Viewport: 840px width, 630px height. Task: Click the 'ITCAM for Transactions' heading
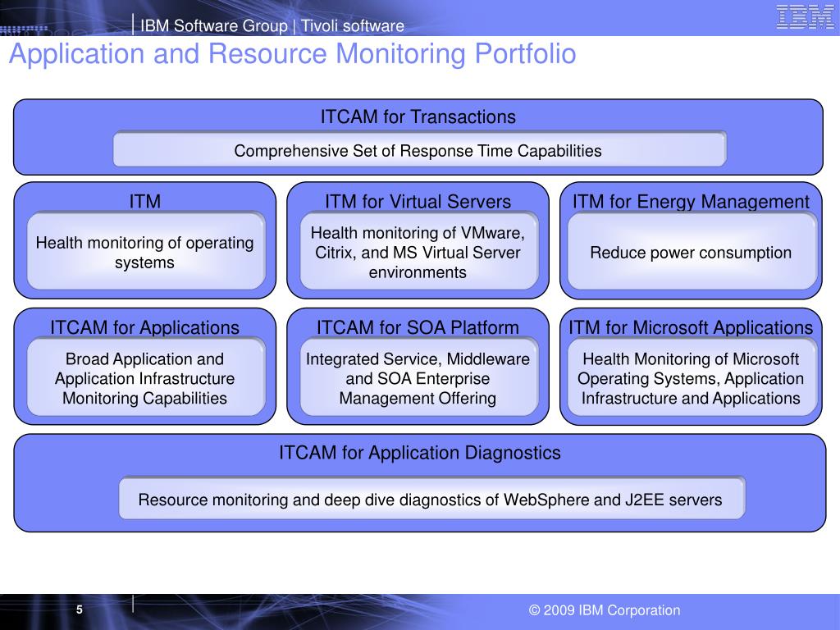click(418, 116)
